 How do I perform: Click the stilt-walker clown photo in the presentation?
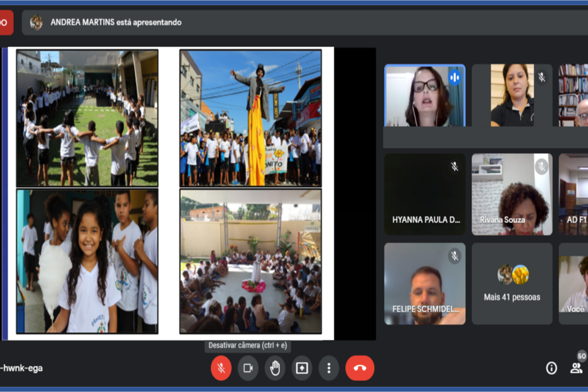(x=250, y=118)
